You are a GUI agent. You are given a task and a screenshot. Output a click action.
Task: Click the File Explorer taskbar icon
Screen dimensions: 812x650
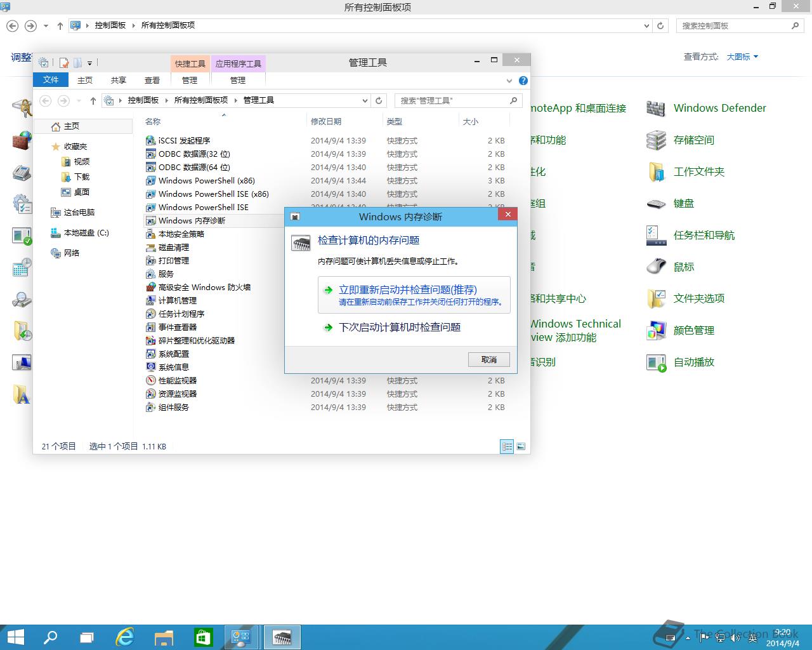164,637
